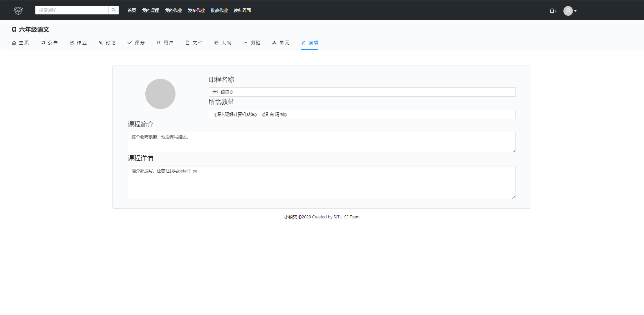Click the 课程详情 text area
This screenshot has width=644, height=315.
[x=321, y=182]
